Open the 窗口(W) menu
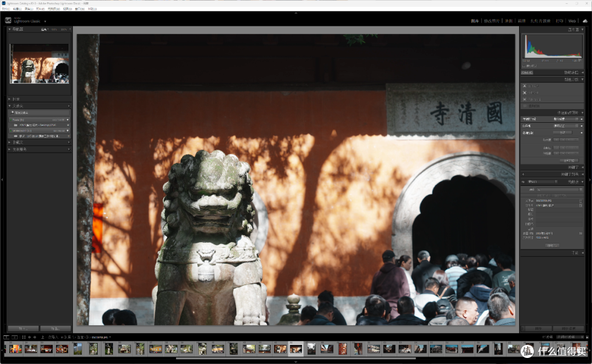 click(x=79, y=9)
